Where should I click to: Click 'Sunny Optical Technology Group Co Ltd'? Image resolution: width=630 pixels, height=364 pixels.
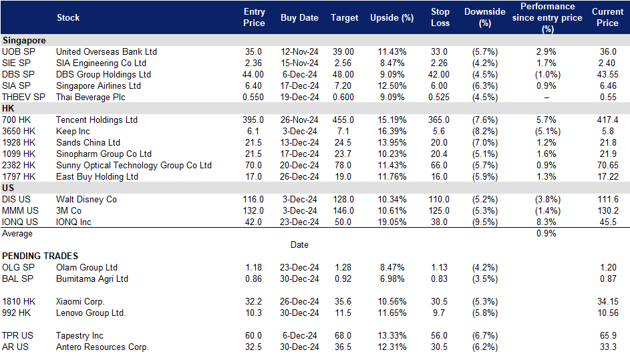[x=134, y=165]
